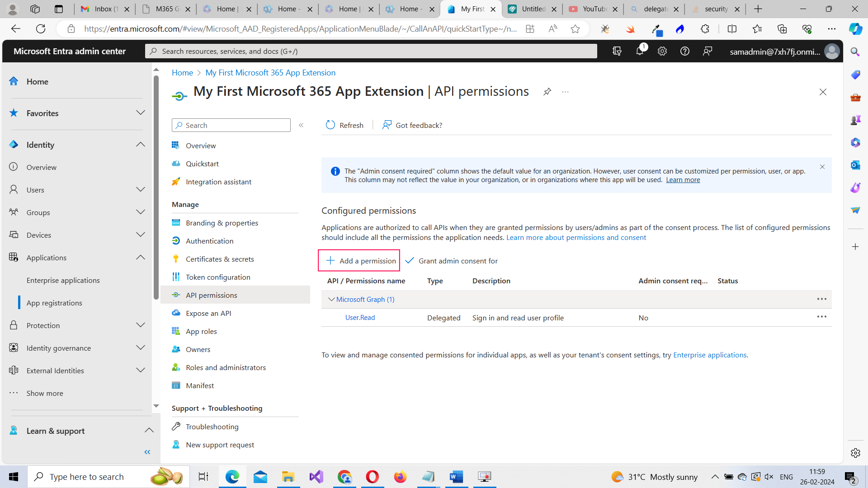Open Token configuration settings
Screen dimensions: 868x488
(x=218, y=277)
